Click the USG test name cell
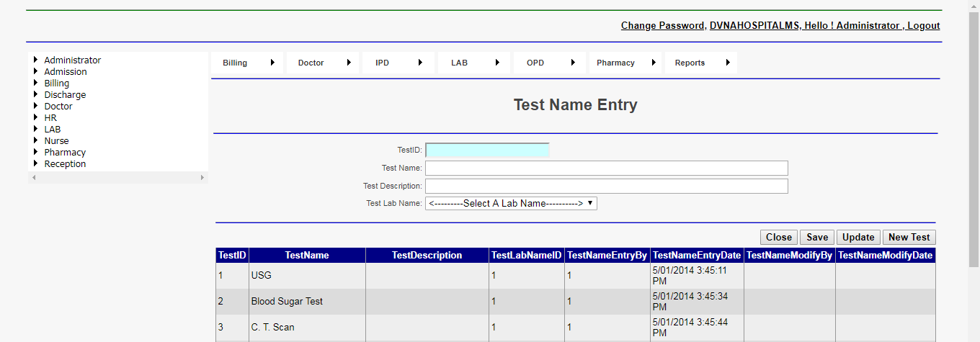The width and height of the screenshot is (980, 342). [x=307, y=276]
